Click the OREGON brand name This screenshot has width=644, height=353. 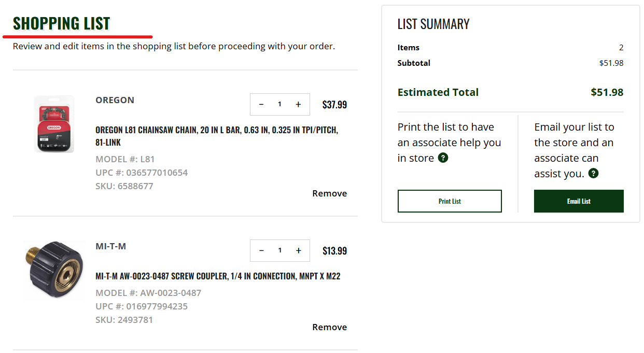click(x=115, y=100)
